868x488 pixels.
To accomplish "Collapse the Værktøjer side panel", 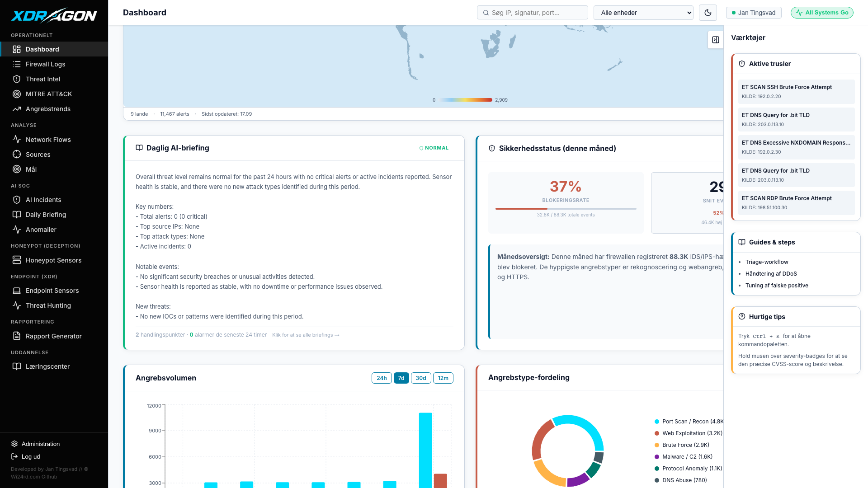I will 716,40.
